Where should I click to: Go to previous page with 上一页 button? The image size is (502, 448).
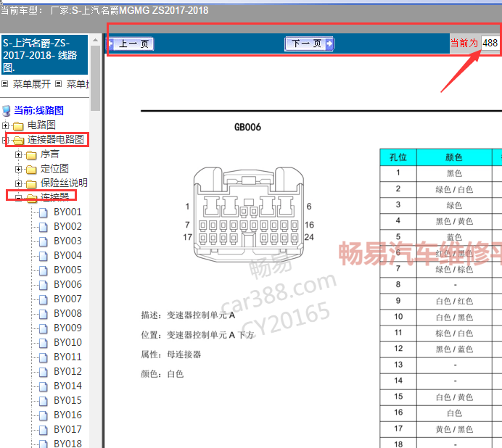tap(131, 43)
